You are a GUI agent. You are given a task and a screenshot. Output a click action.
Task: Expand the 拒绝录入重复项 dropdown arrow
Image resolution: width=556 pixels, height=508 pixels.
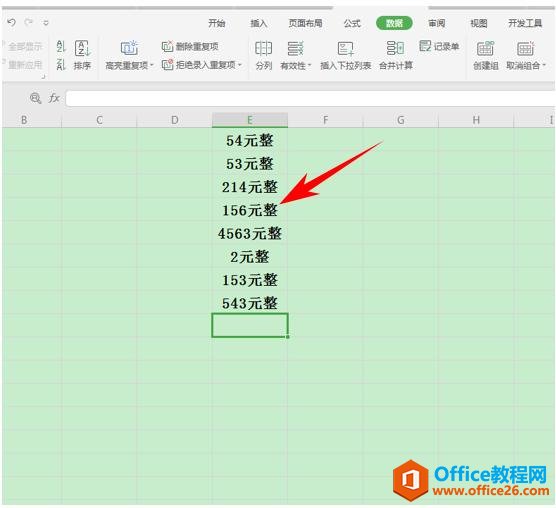click(x=240, y=65)
